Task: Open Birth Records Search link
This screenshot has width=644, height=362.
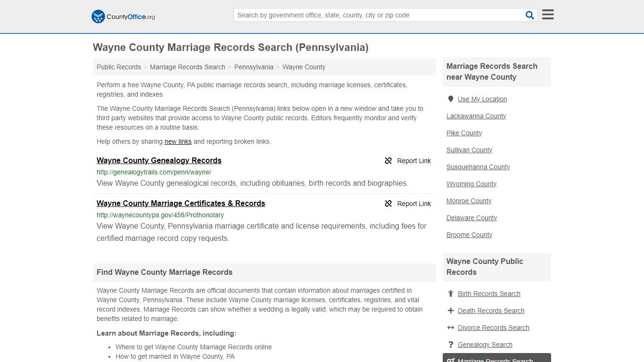Action: point(489,294)
